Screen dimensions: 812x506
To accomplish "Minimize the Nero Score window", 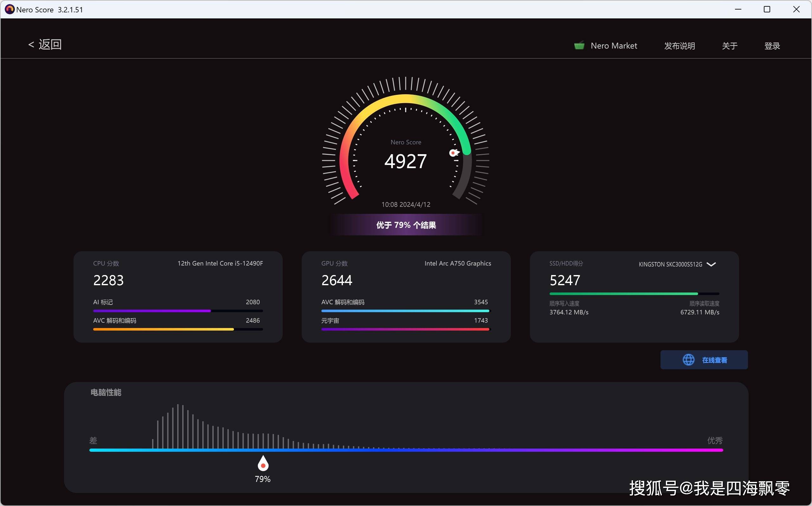I will pos(738,10).
